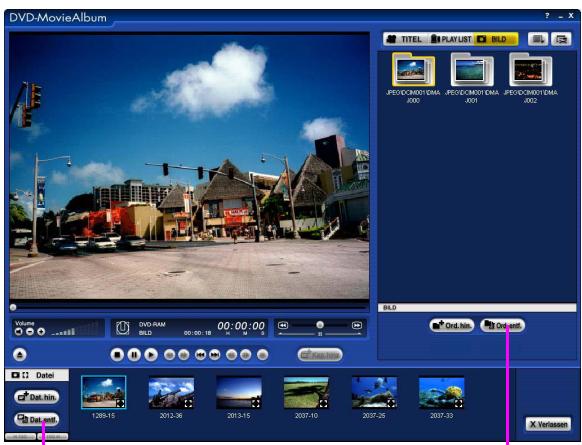Click the large photo preview area

click(189, 166)
